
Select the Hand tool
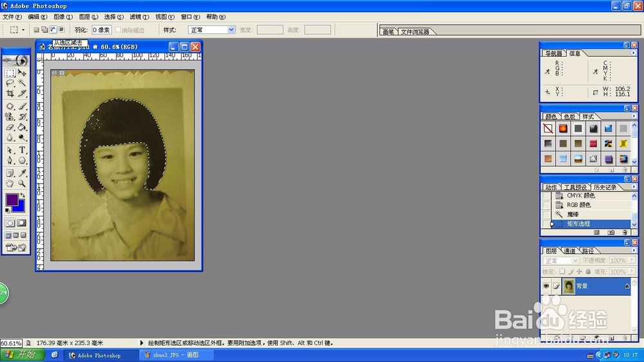pos(10,184)
